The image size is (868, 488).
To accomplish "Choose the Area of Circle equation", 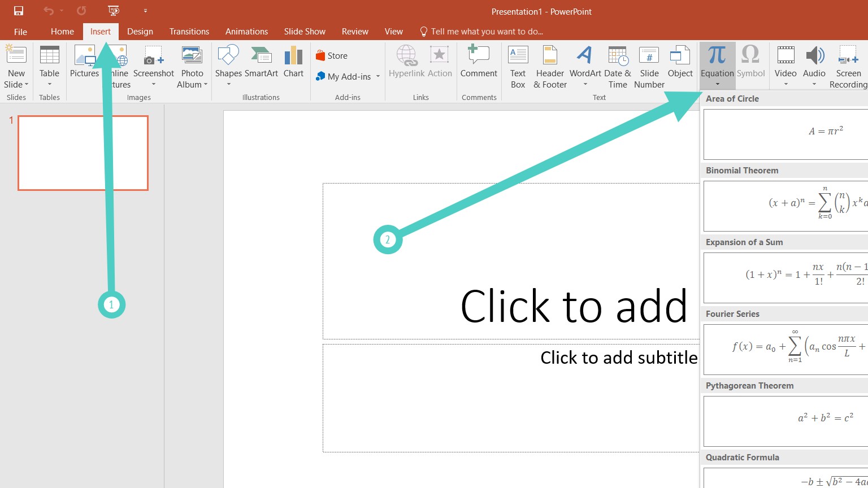I will 785,134.
